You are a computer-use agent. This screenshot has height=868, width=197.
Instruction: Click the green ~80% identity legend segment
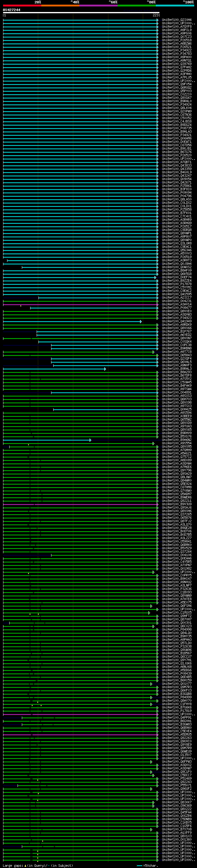[x=137, y=6]
